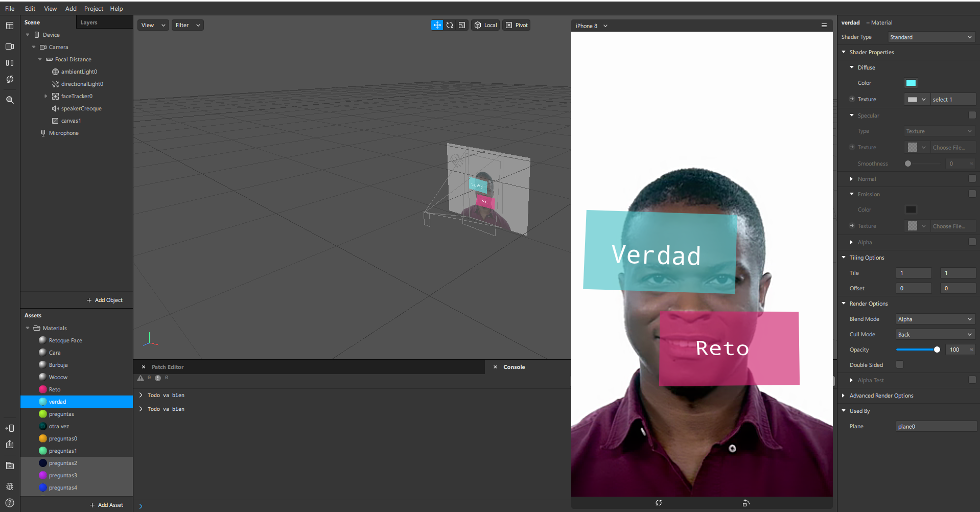Select the Move manipulator tool

437,25
